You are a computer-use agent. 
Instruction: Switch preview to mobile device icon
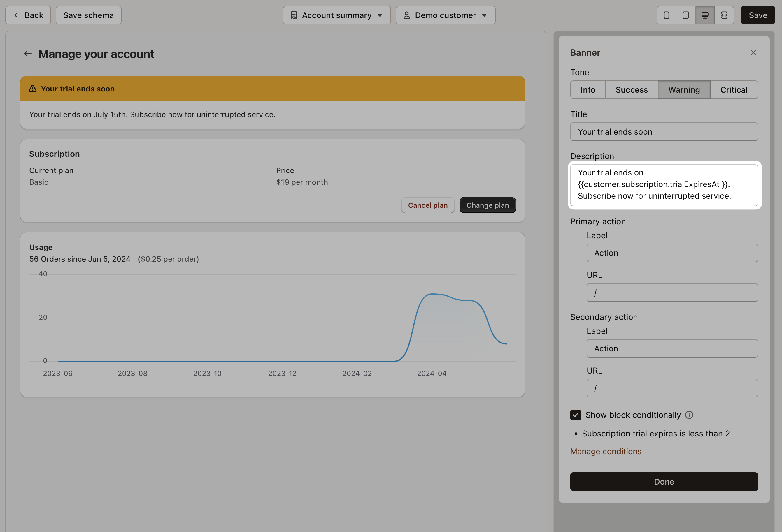[x=666, y=15]
